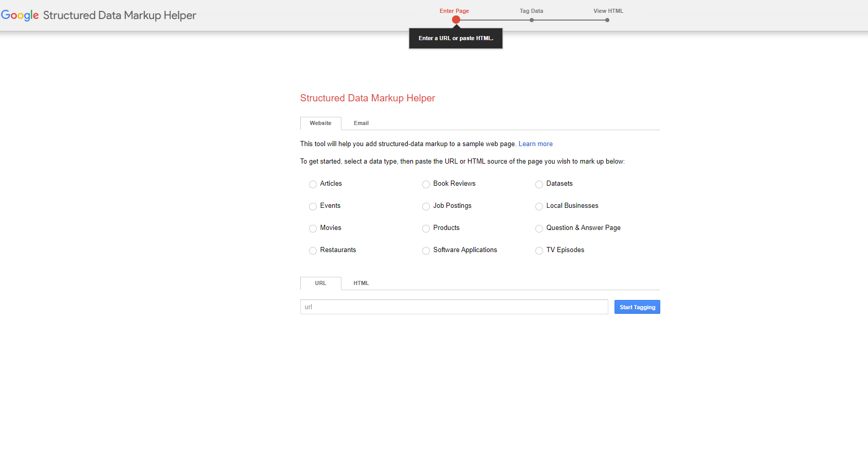Choose Software Applications data type
Screen dimensions: 868x462
[x=426, y=251]
